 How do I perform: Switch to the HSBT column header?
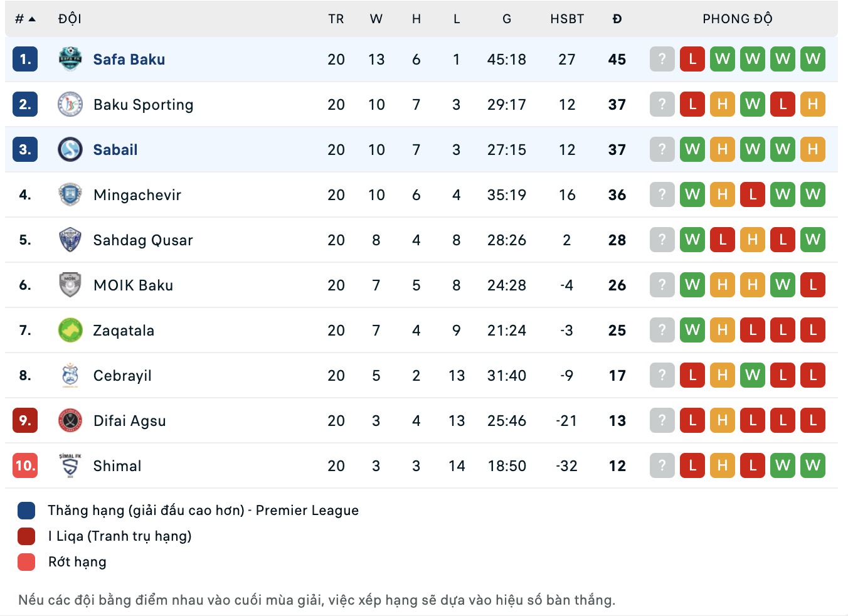[x=567, y=18]
